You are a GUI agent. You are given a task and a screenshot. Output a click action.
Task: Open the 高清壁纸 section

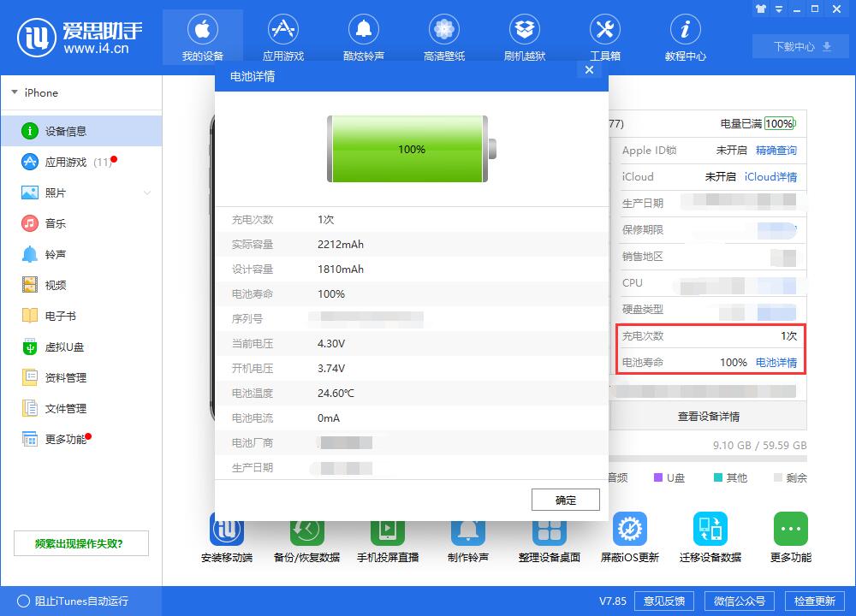[443, 36]
